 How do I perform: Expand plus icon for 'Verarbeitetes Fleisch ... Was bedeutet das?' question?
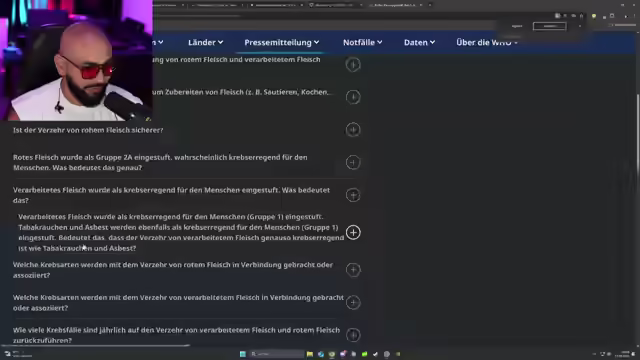pos(353,195)
